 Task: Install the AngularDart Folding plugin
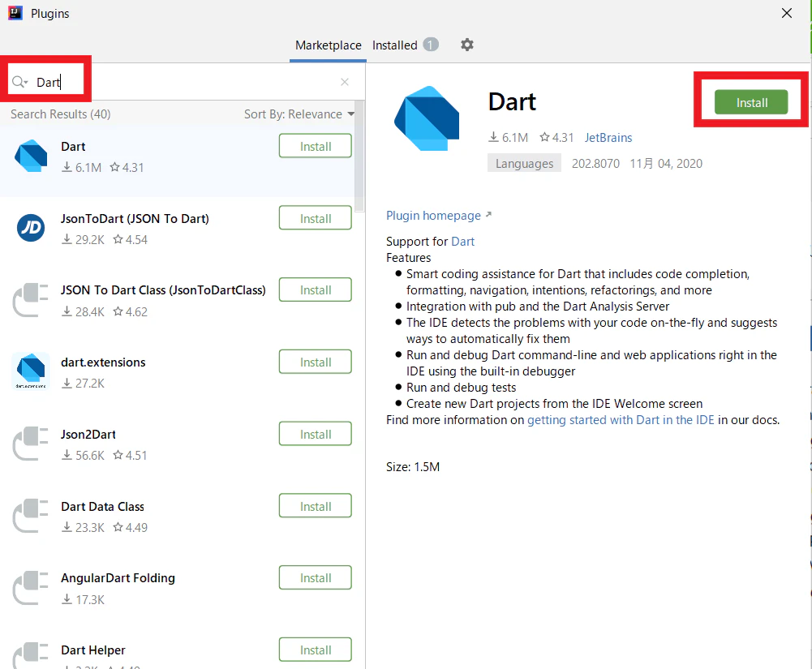tap(316, 578)
